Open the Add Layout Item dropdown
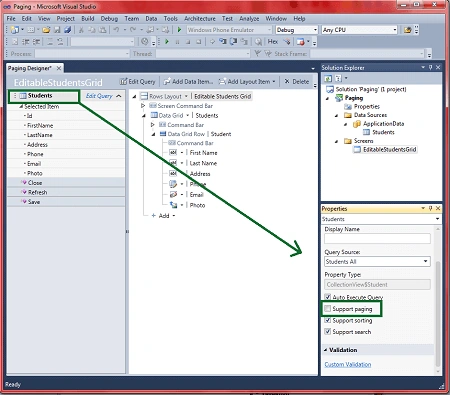 (274, 82)
